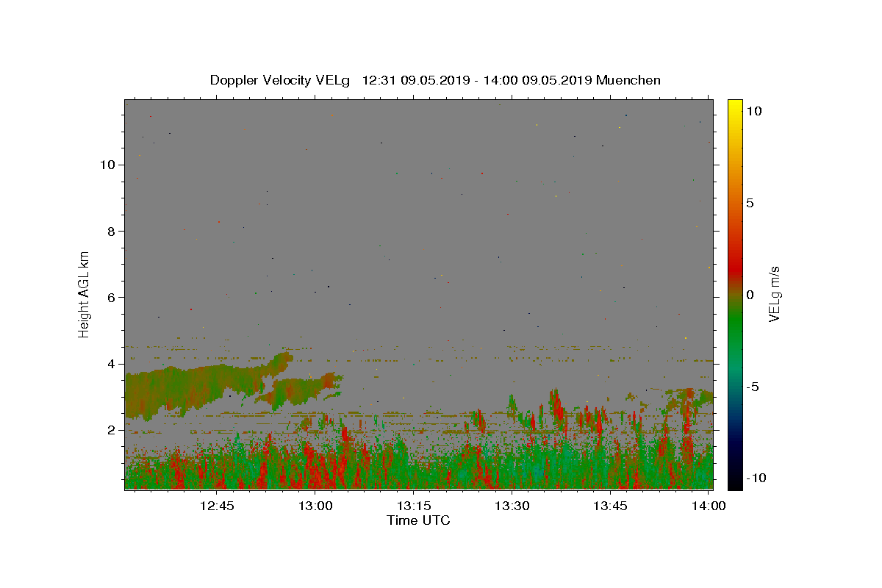Click the colorbar value 0 label

pyautogui.click(x=750, y=295)
